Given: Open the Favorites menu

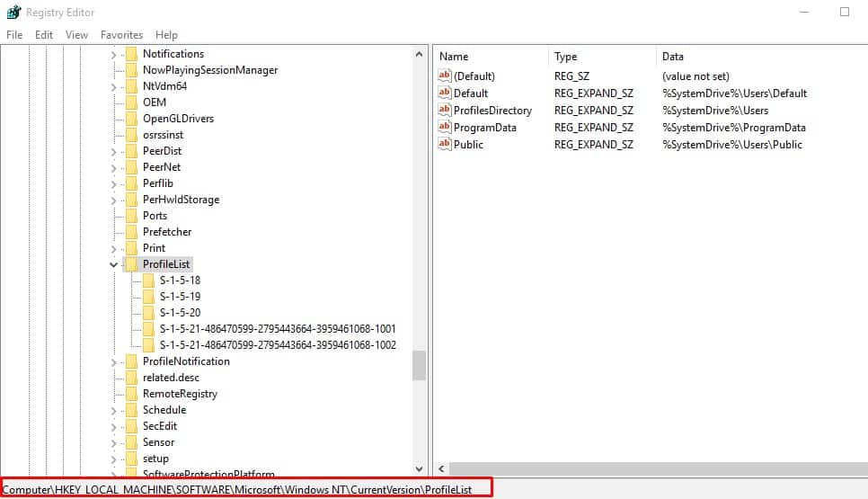Looking at the screenshot, I should (x=121, y=35).
